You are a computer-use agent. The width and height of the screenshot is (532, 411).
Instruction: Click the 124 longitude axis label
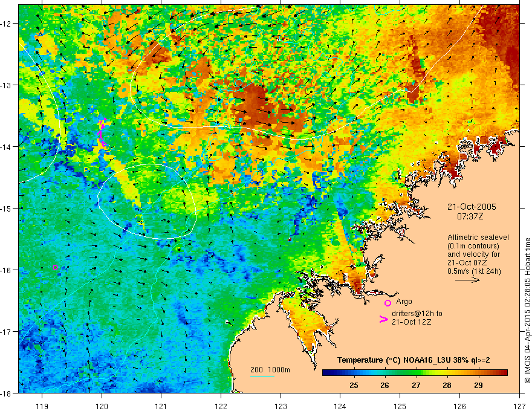click(x=340, y=406)
